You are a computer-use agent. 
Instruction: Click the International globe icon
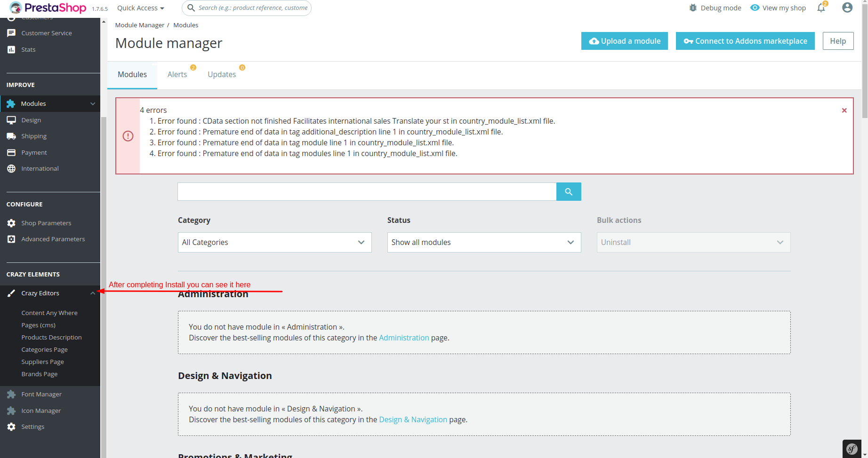[11, 168]
